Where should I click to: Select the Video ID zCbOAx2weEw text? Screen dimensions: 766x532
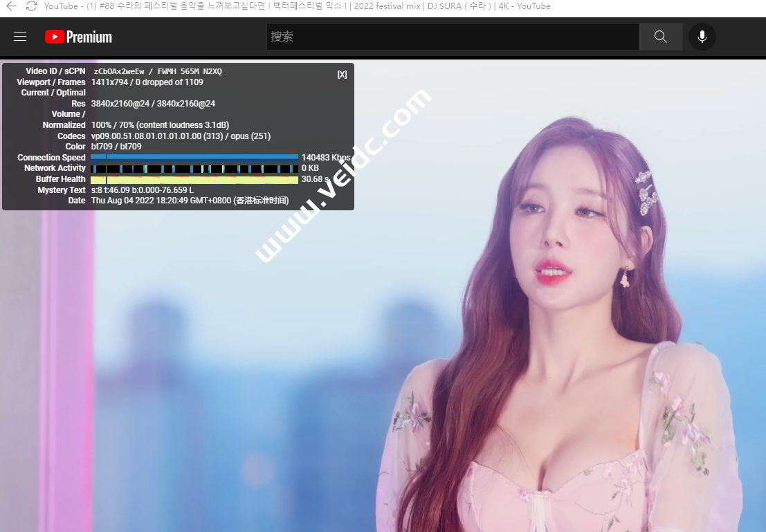[119, 71]
